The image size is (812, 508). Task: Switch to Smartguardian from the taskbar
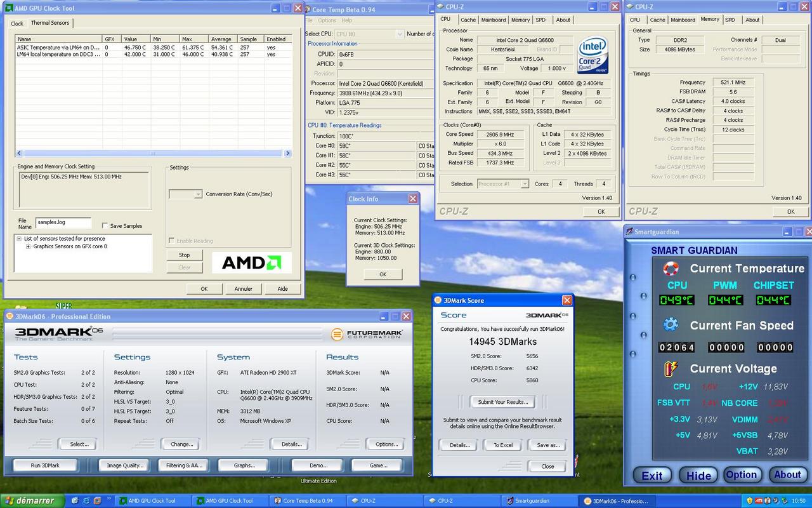[x=541, y=500]
